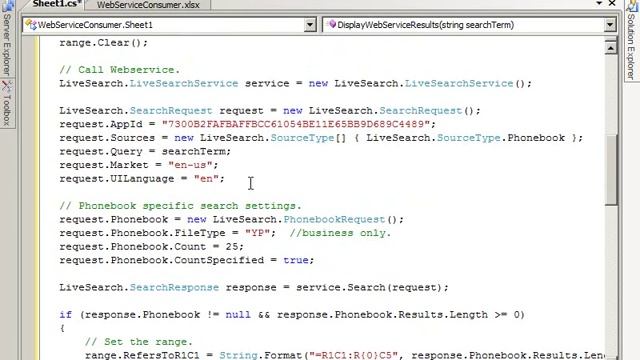Click the 'if' keyword line

(65, 315)
